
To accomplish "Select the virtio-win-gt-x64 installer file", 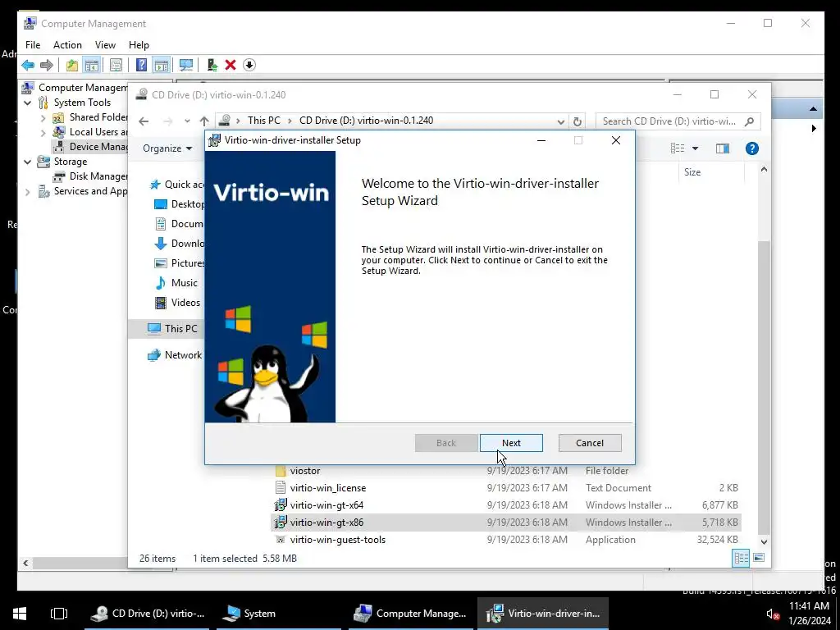I will (x=505, y=505).
